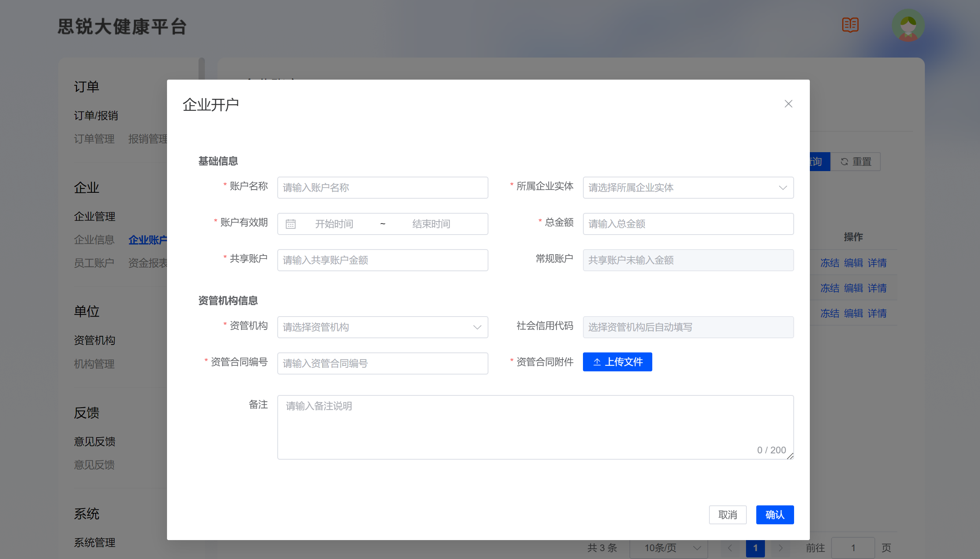Click the 操作 column header
Viewport: 980px width, 559px height.
853,237
